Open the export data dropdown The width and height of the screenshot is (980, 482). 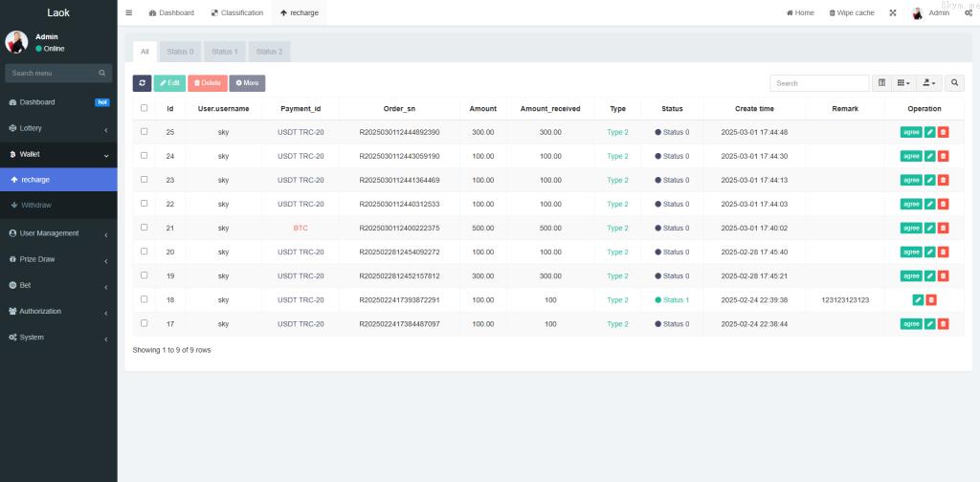[x=928, y=83]
